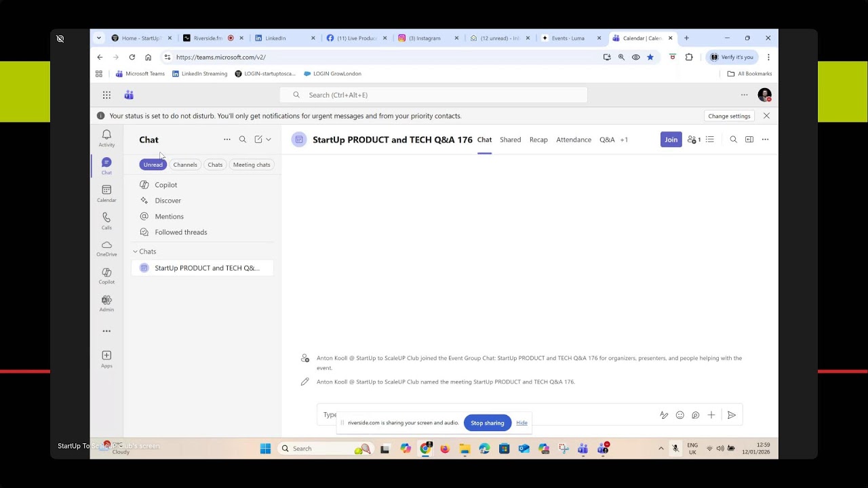Show hidden system tray icons chevron
This screenshot has height=488, width=868.
tap(660, 449)
